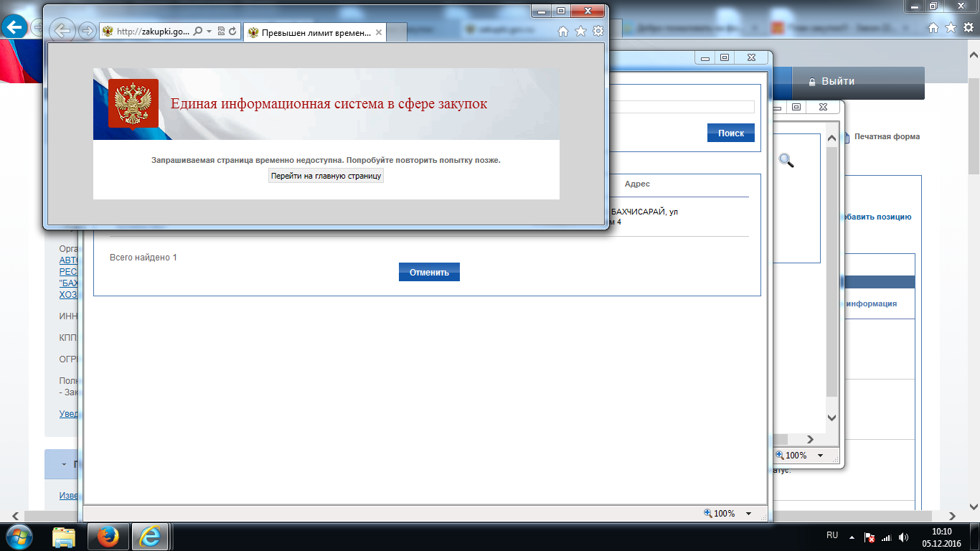Viewport: 980px width, 551px height.
Task: Click the Windows Start button
Action: (x=19, y=536)
